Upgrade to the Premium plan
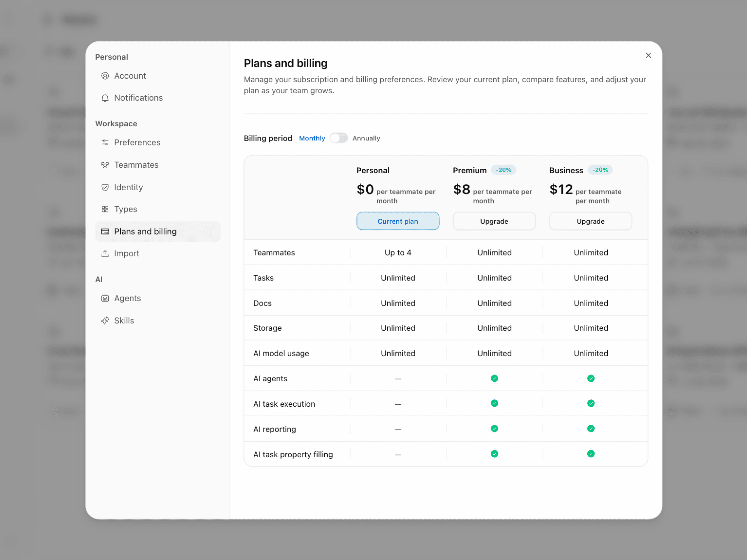 [494, 221]
